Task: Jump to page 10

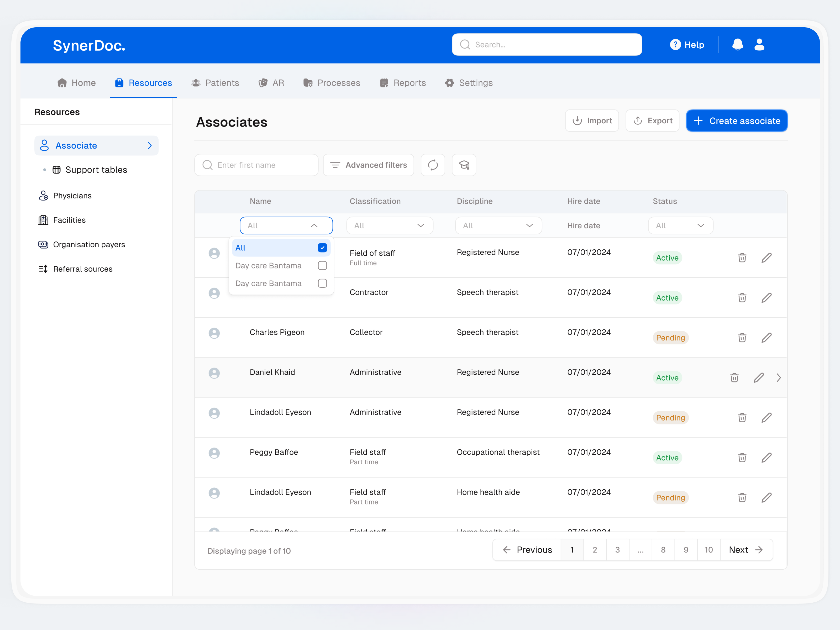Action: click(708, 549)
